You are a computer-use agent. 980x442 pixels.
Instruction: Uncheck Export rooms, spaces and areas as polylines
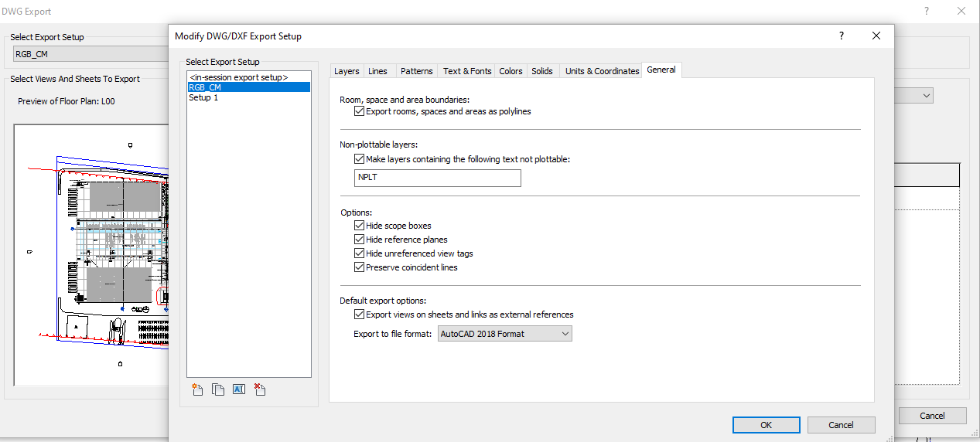(359, 111)
